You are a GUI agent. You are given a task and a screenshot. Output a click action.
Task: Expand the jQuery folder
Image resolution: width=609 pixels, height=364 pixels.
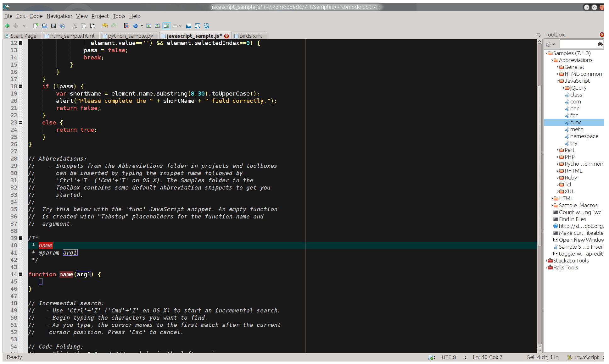click(564, 88)
